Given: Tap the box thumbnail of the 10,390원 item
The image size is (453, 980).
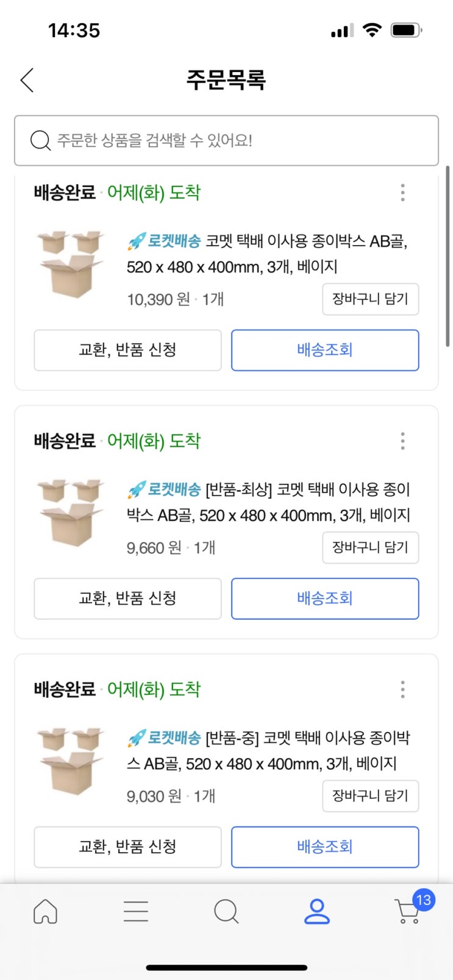Looking at the screenshot, I should coord(71,264).
